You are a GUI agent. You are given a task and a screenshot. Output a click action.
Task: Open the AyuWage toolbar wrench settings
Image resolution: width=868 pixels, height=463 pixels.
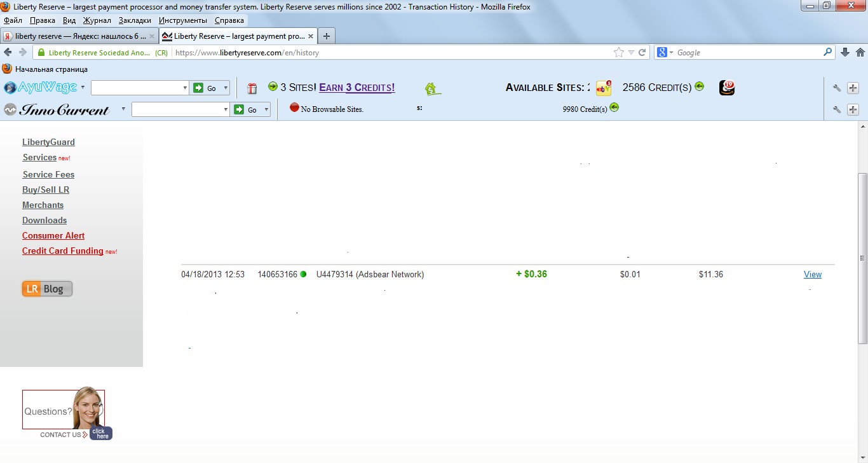click(x=837, y=88)
